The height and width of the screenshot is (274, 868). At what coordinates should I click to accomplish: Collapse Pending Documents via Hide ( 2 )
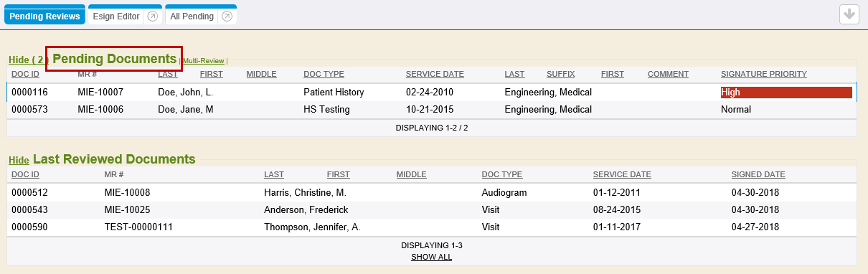coord(27,60)
